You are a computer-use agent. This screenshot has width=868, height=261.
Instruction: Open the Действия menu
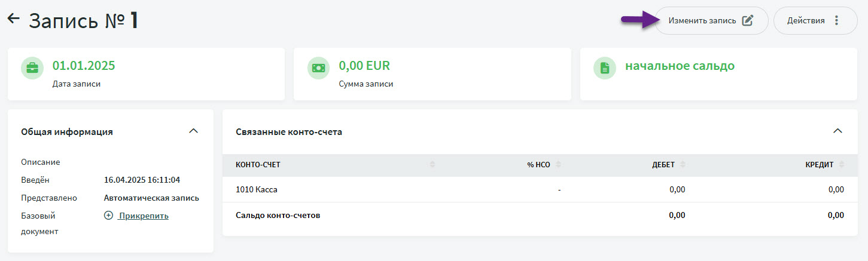click(x=806, y=21)
